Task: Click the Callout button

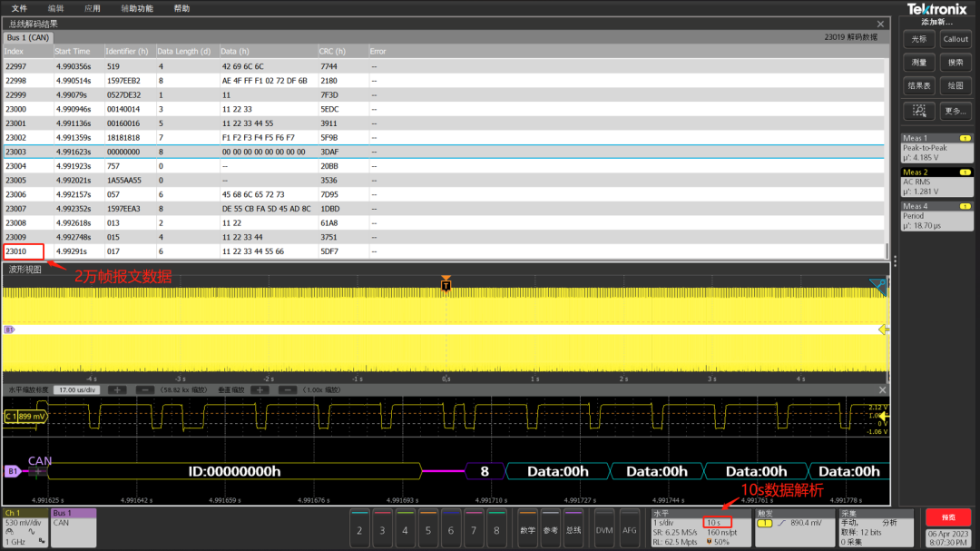Action: point(955,39)
